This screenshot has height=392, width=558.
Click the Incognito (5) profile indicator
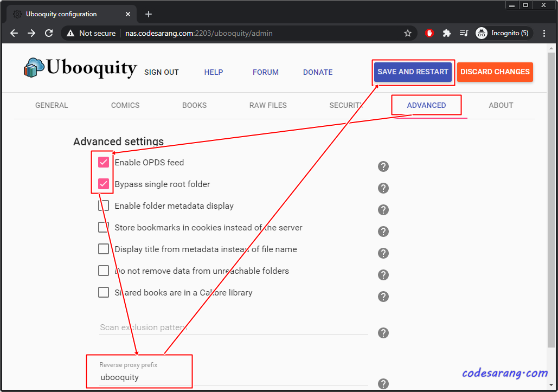(x=504, y=33)
